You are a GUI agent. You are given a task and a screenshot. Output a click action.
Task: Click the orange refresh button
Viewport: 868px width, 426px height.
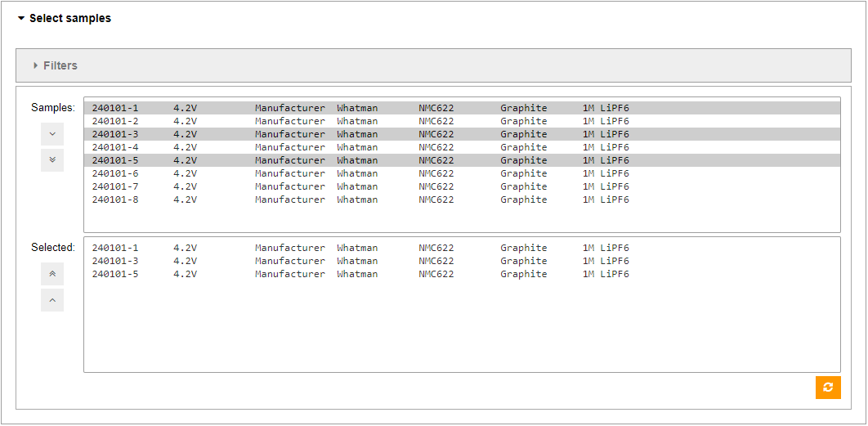[828, 388]
